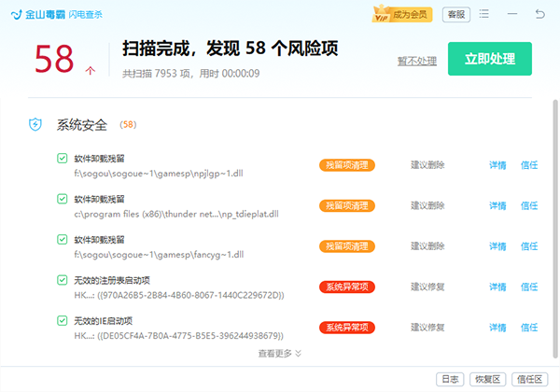Uncheck 无效的注册表启动项 item

coord(63,280)
